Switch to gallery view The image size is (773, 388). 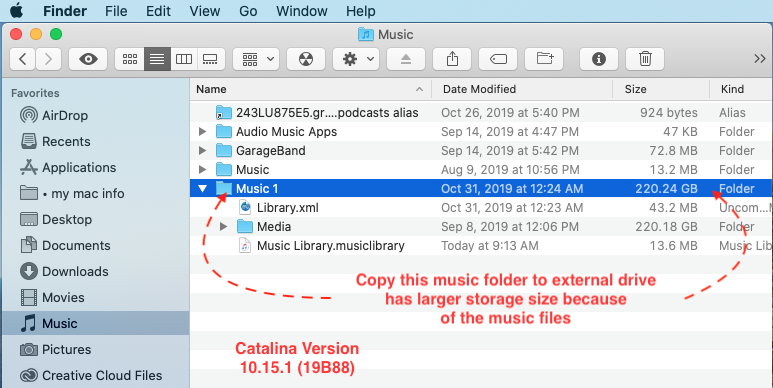click(x=211, y=59)
